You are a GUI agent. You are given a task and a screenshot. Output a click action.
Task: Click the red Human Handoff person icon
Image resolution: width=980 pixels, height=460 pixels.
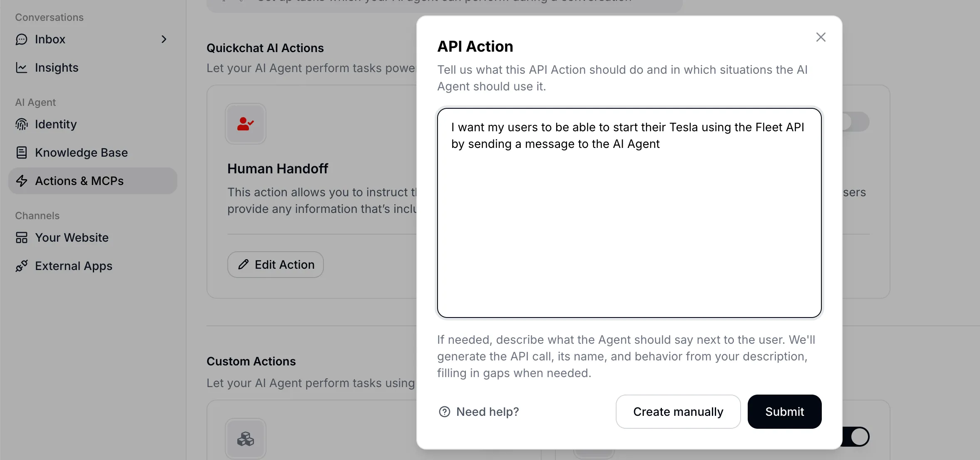(245, 124)
